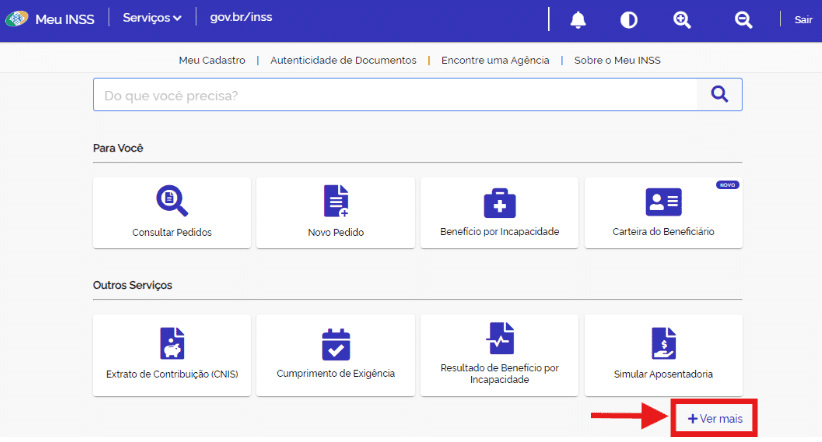Open Sobre o Meu INSS link
Viewport: 822px width, 442px height.
tap(617, 60)
